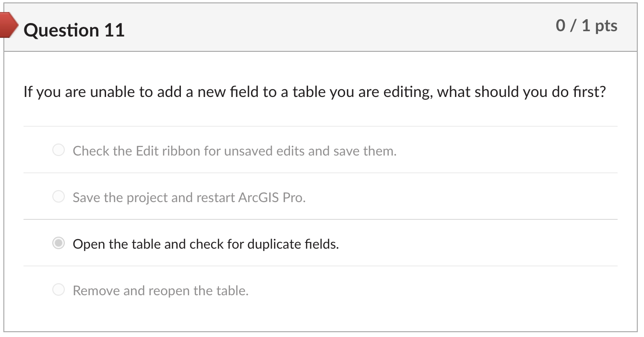Choose the "Save the project and restart" radio button
644x337 pixels.
(59, 197)
